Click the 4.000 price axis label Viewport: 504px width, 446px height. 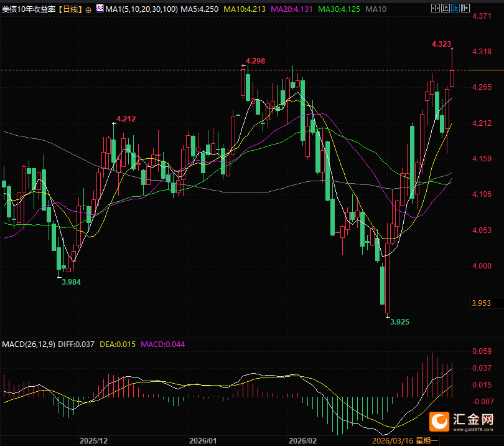[482, 266]
